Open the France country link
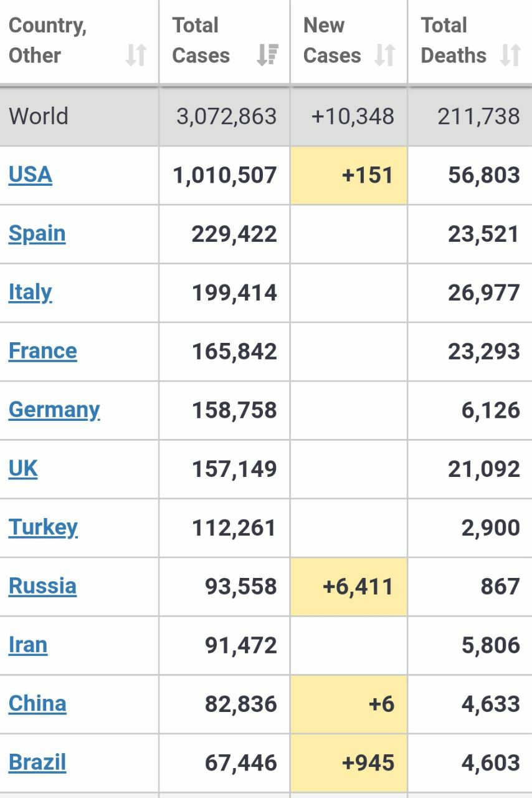 point(43,351)
